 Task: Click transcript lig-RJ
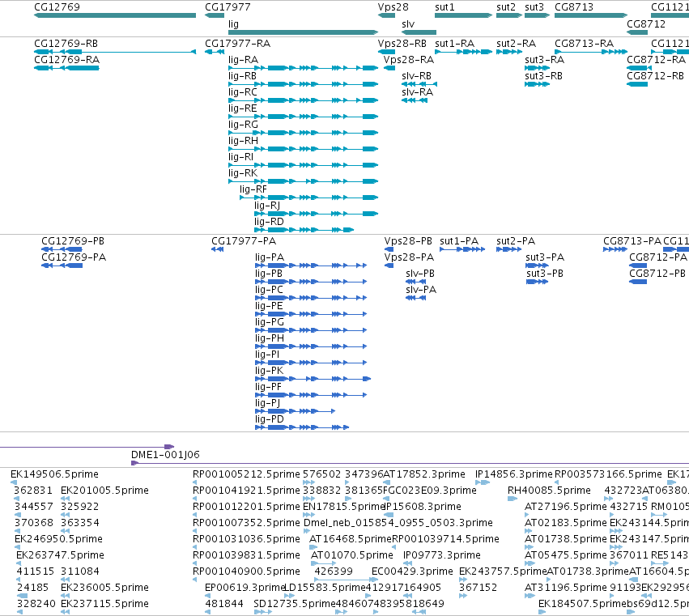(316, 214)
